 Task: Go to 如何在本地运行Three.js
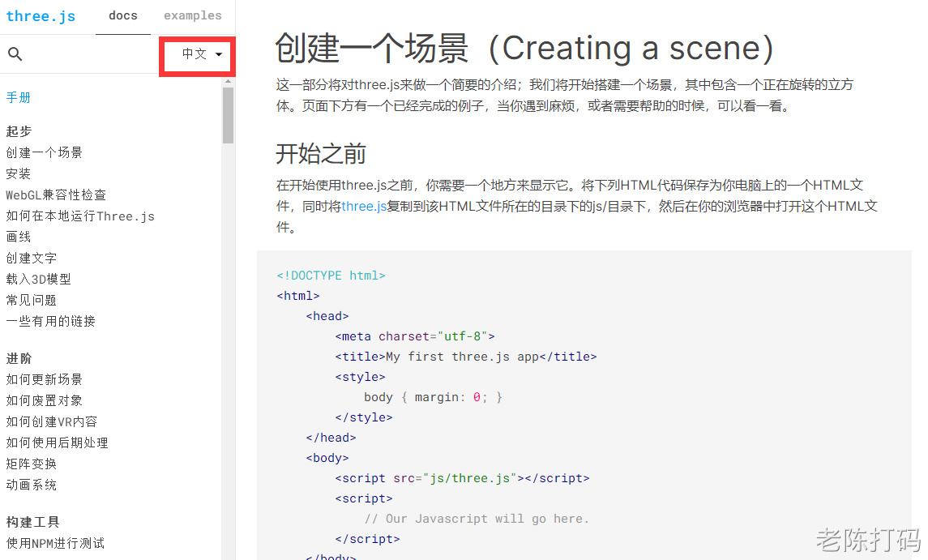[80, 216]
